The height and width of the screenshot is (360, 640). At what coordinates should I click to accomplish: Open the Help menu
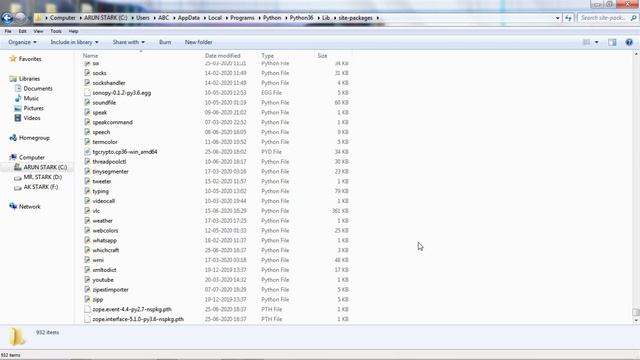[x=73, y=31]
